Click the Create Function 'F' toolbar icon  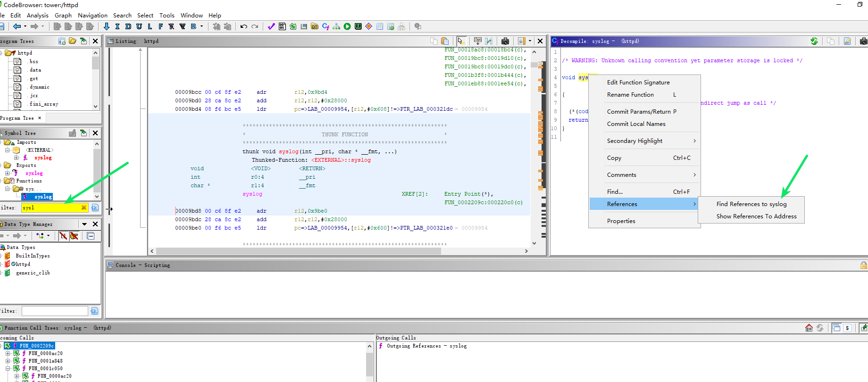160,26
